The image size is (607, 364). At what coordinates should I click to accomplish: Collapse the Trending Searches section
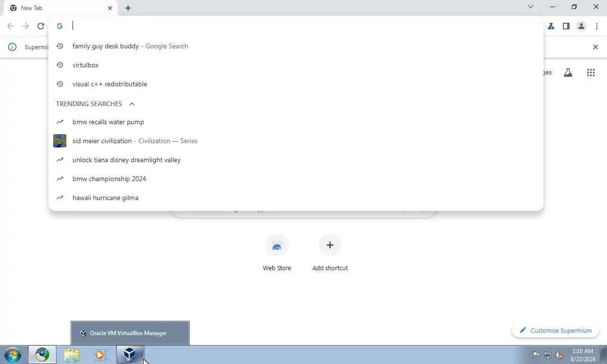(x=132, y=104)
